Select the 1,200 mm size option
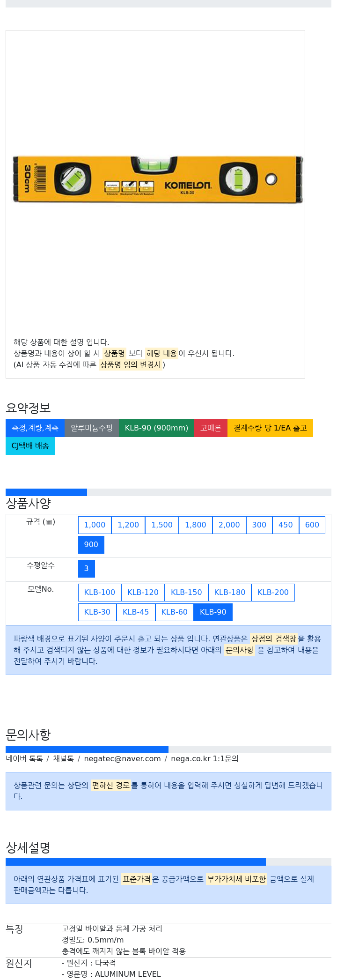This screenshot has width=337, height=980. click(128, 525)
